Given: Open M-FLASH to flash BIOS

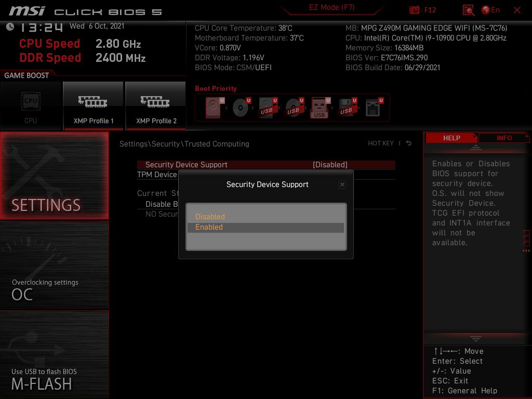Looking at the screenshot, I should point(54,354).
